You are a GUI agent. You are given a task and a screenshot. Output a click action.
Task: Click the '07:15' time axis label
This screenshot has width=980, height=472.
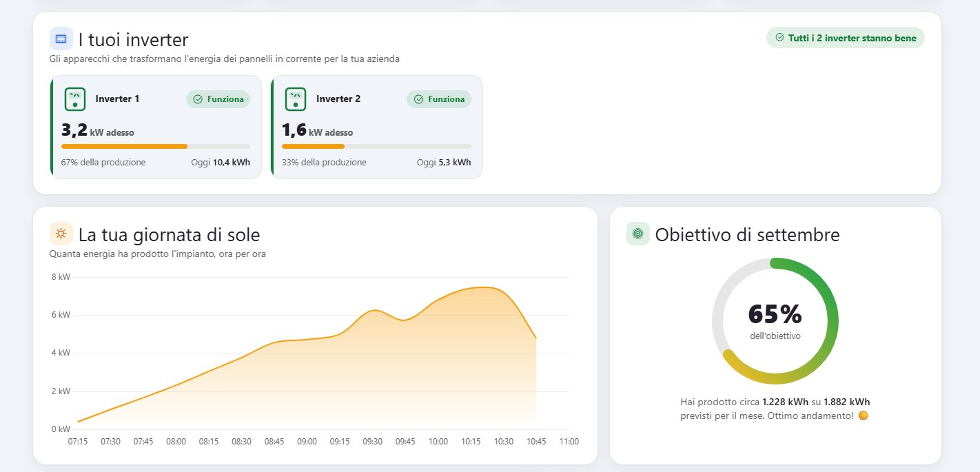pos(78,442)
